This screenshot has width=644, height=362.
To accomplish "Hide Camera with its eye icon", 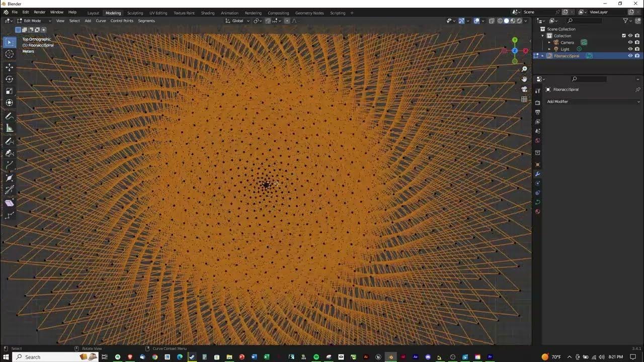I will coord(630,42).
